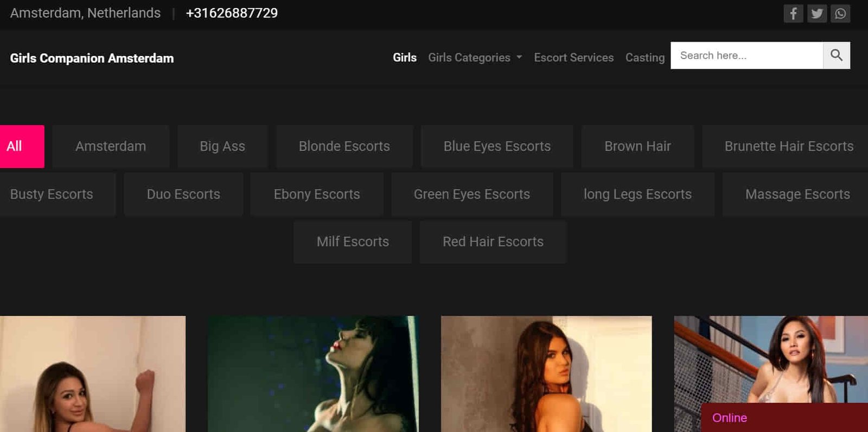Filter by the Amsterdam category
Viewport: 868px width, 432px height.
[x=111, y=147]
